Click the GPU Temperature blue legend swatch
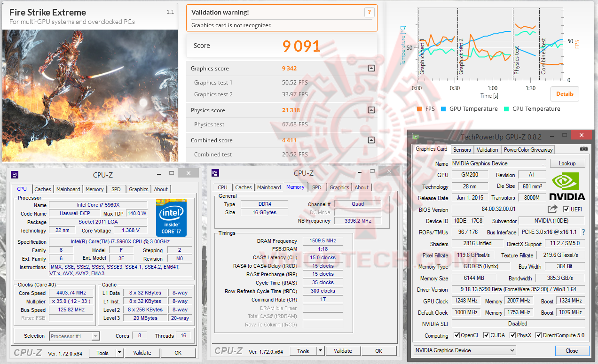Viewport: 598px width, 364px height. pos(443,109)
